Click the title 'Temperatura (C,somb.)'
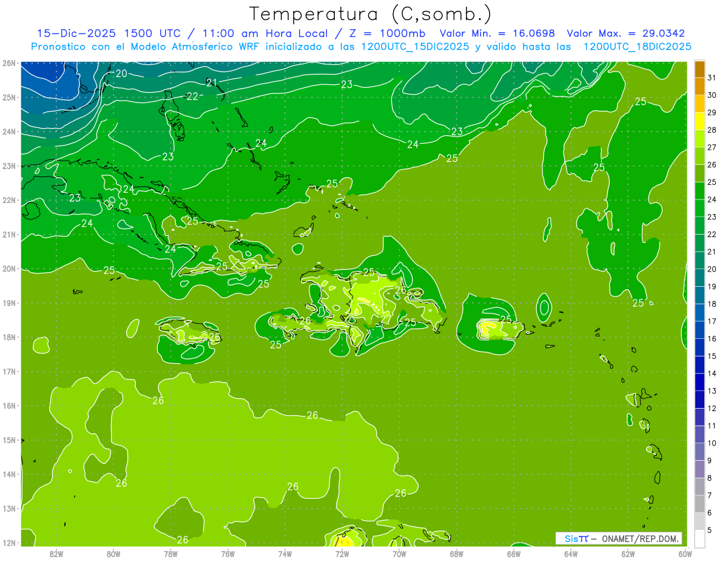This screenshot has width=728, height=562. point(371,14)
